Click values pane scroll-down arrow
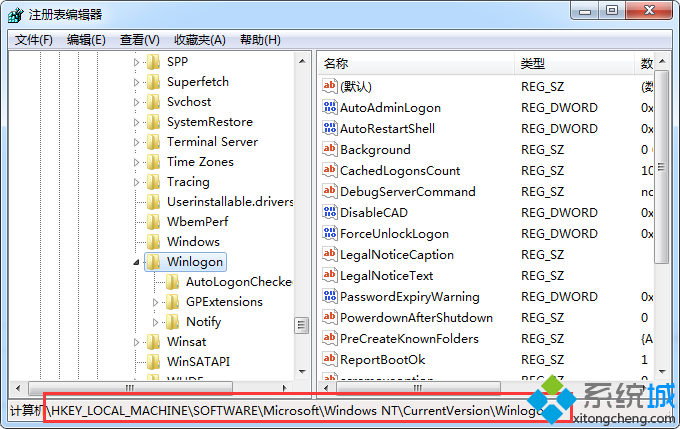The width and height of the screenshot is (680, 429). 662,372
